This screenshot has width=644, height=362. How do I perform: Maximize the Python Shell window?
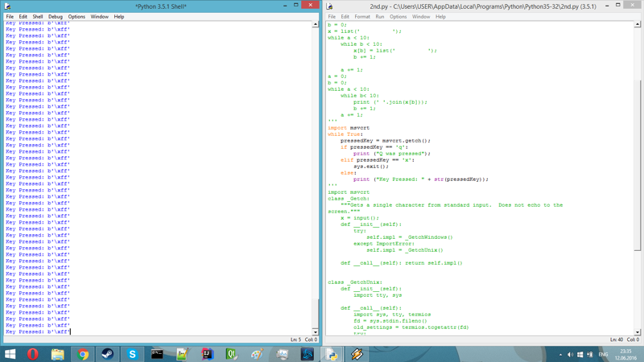pyautogui.click(x=295, y=6)
